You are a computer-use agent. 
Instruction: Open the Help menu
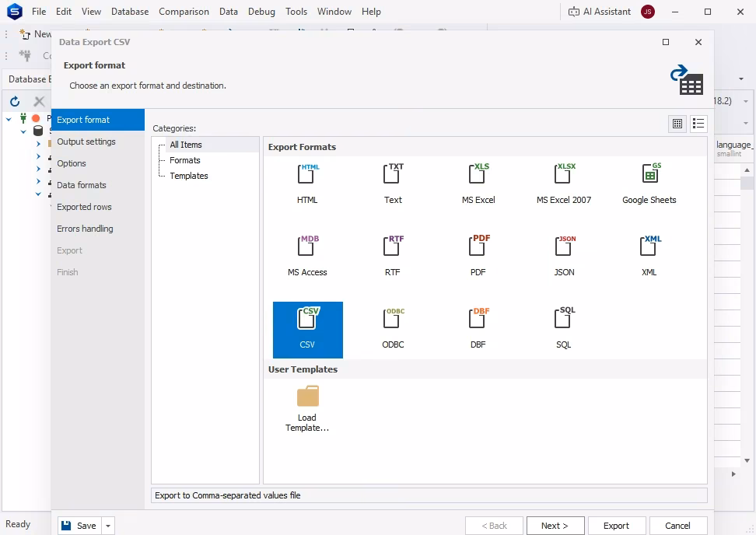click(x=371, y=12)
